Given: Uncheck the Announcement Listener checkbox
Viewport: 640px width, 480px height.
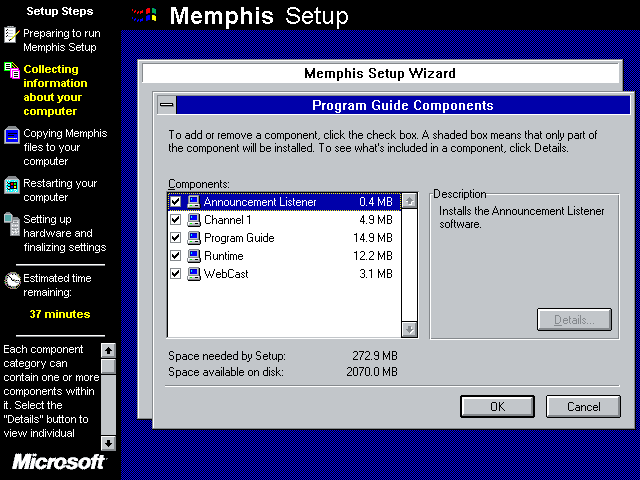Looking at the screenshot, I should [x=176, y=202].
